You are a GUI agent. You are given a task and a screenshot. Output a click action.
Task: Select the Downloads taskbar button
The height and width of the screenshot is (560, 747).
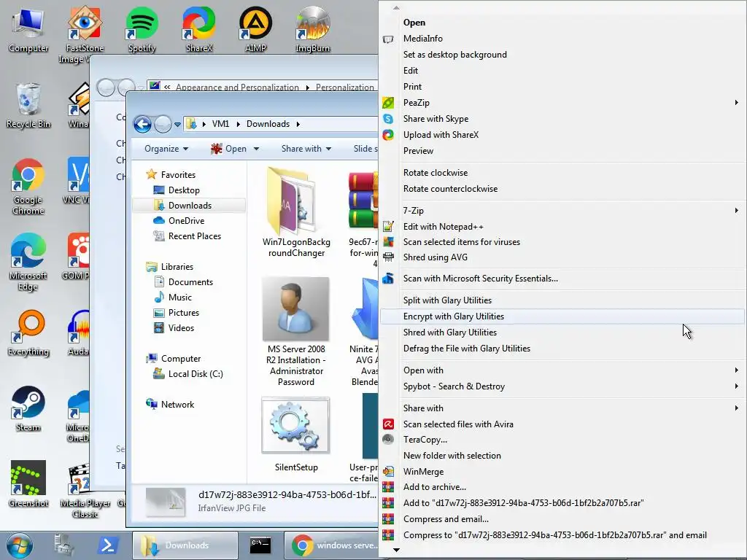pyautogui.click(x=185, y=545)
